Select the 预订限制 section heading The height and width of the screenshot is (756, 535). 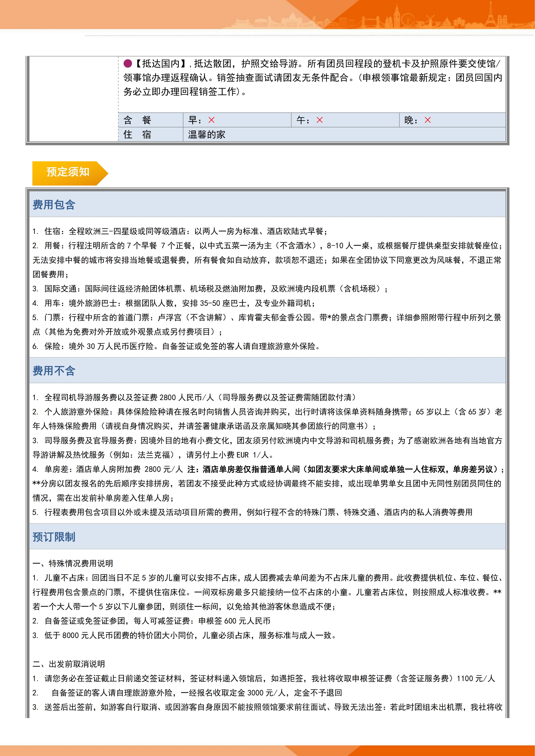tap(54, 537)
